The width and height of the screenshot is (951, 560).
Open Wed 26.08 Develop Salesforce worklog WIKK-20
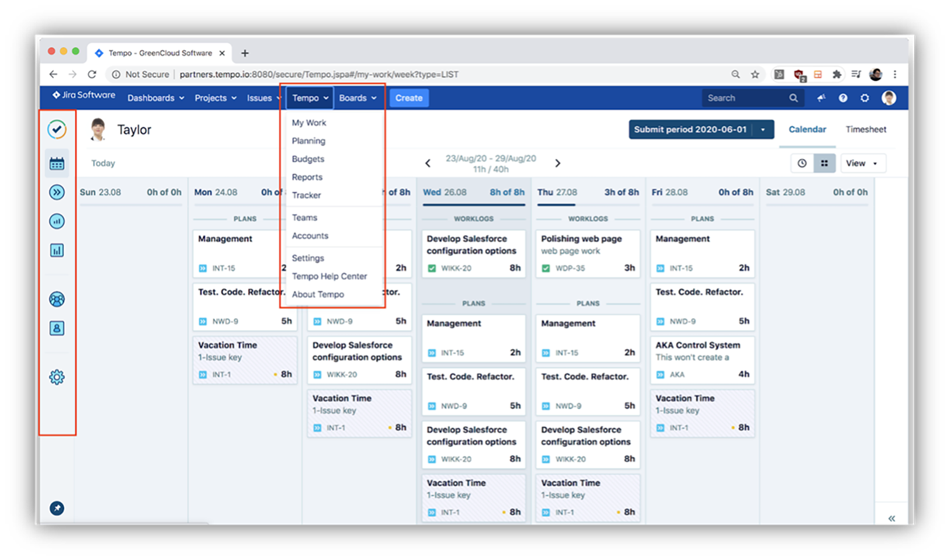pyautogui.click(x=474, y=253)
